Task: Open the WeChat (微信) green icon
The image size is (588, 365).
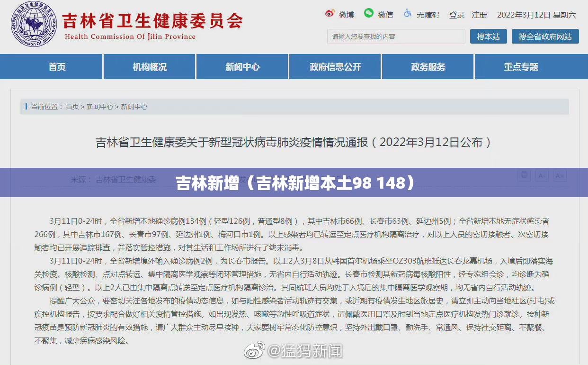Action: pyautogui.click(x=368, y=13)
